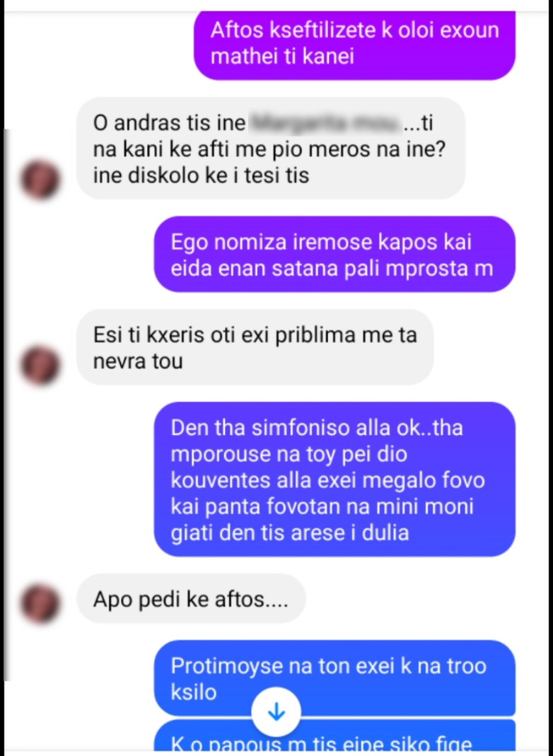Tap the 'Ego nomiza iremose kapos' message

click(x=334, y=254)
